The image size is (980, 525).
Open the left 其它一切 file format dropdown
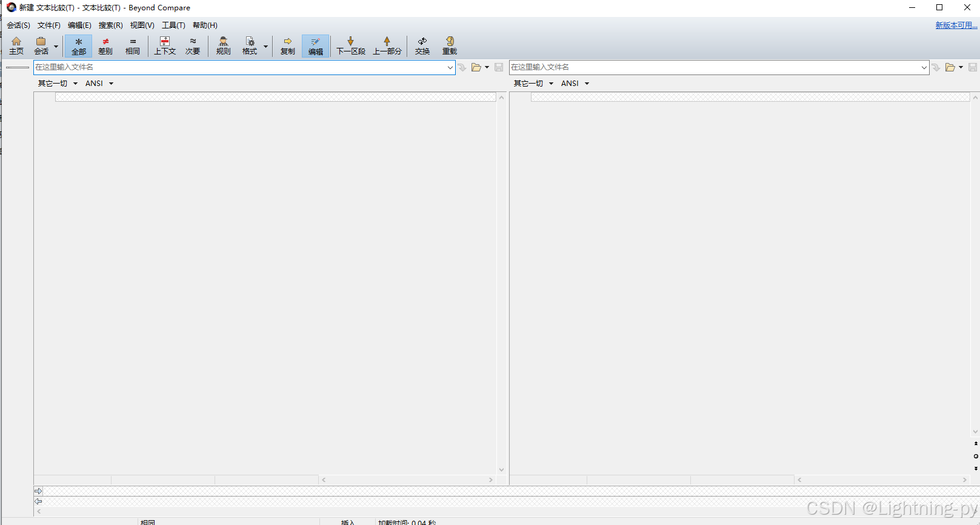[x=58, y=84]
